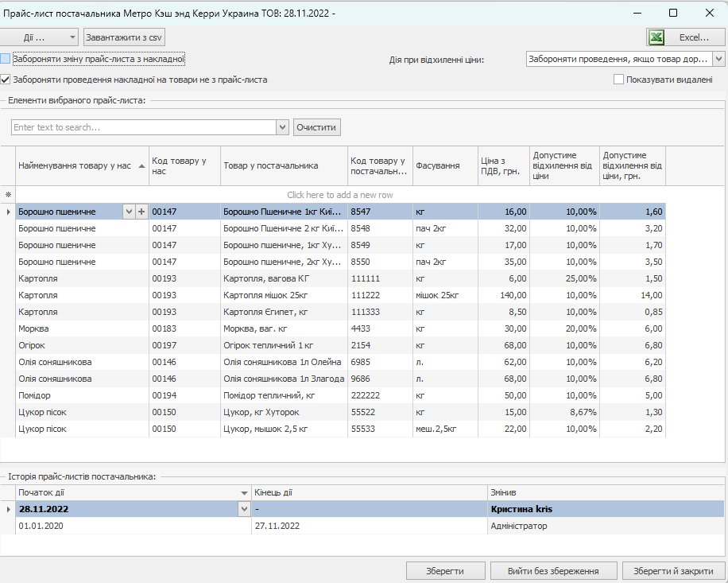Click the plus icon in Борошно пшеничне row
The height and width of the screenshot is (583, 728).
(141, 212)
